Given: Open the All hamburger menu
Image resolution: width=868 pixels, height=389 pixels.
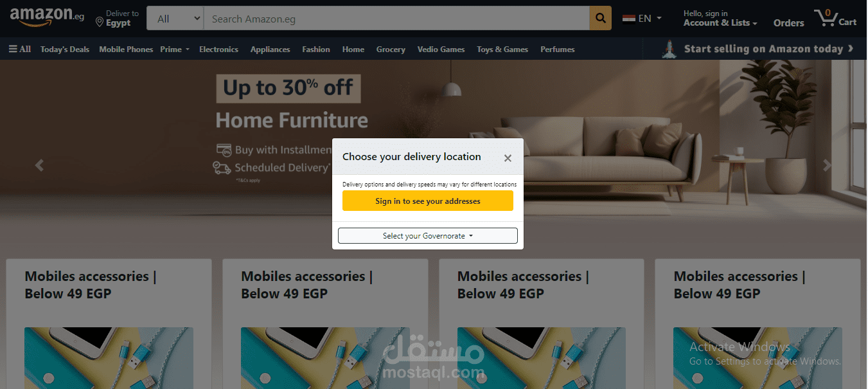Looking at the screenshot, I should click(x=19, y=49).
